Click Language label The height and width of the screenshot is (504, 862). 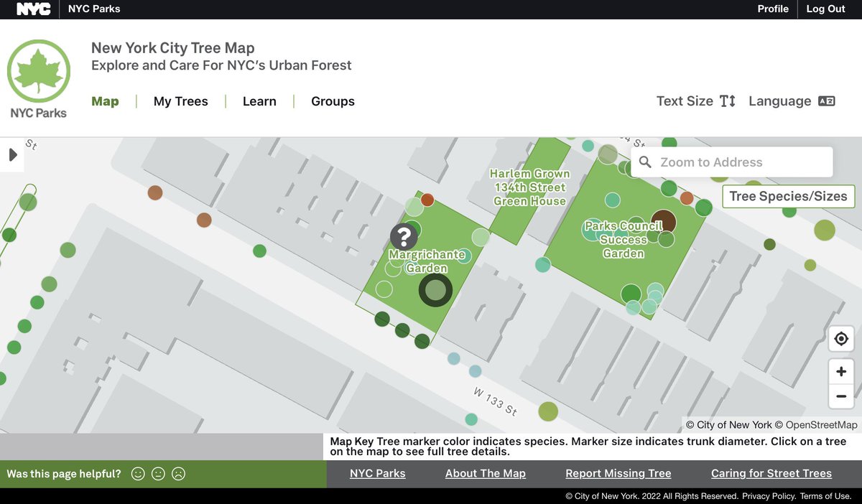[780, 101]
